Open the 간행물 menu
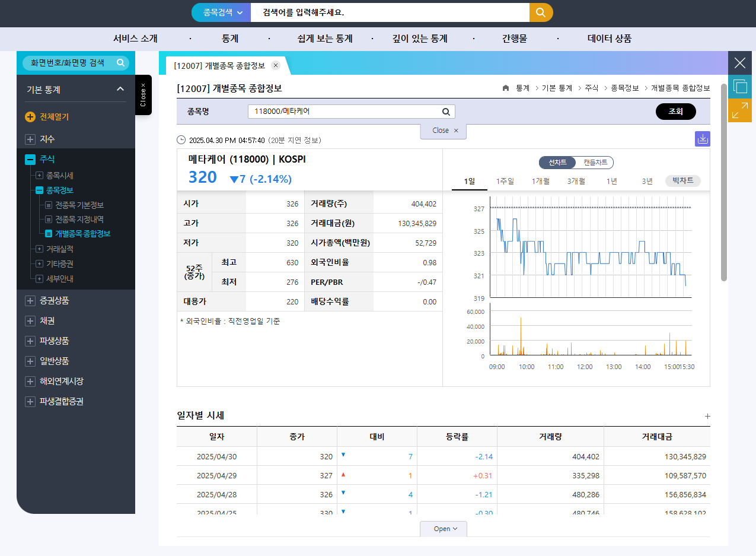The height and width of the screenshot is (556, 756). click(x=515, y=39)
